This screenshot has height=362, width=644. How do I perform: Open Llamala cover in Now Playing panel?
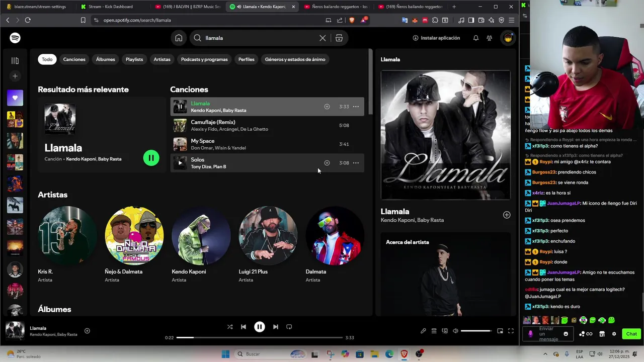446,135
